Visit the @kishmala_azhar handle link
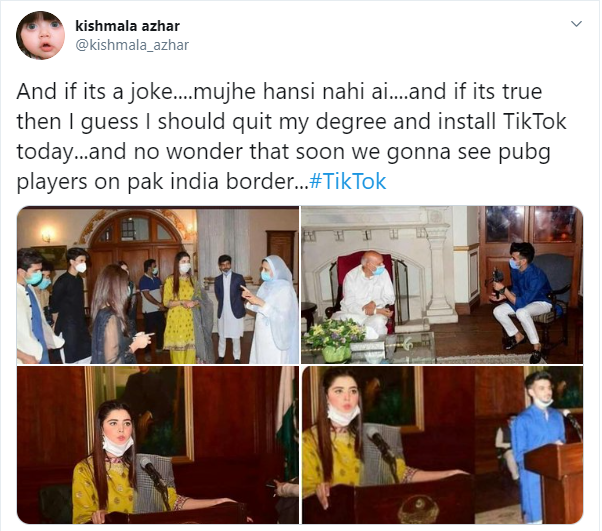602x531 pixels. coord(132,45)
